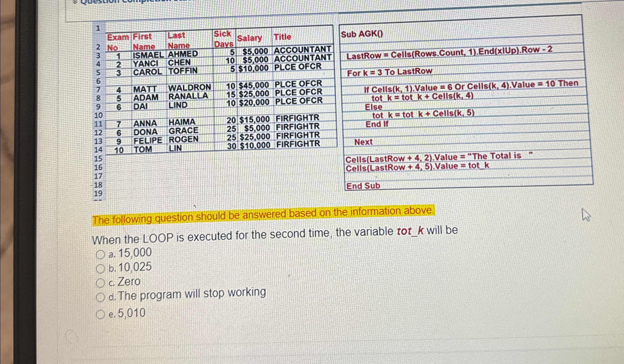Click the Title column header

(282, 37)
